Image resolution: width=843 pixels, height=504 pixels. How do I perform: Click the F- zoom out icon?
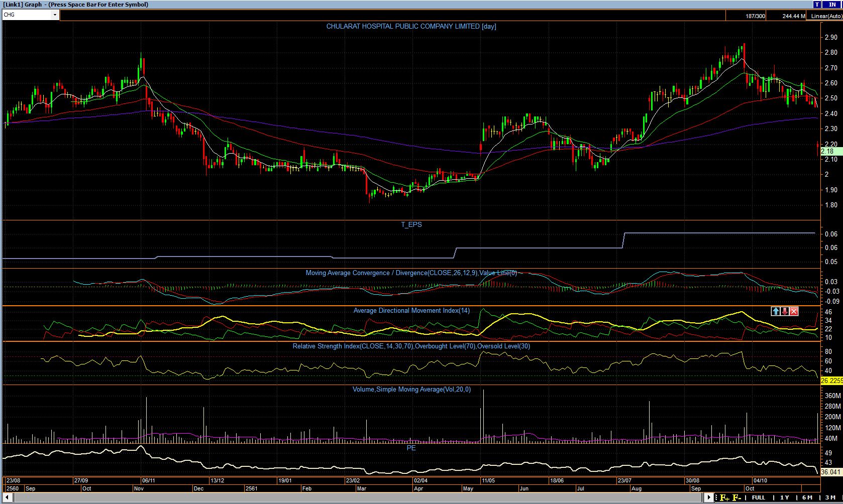point(736,497)
